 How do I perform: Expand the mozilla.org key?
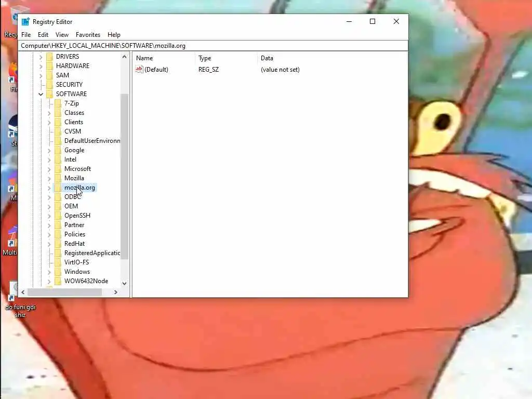point(49,188)
